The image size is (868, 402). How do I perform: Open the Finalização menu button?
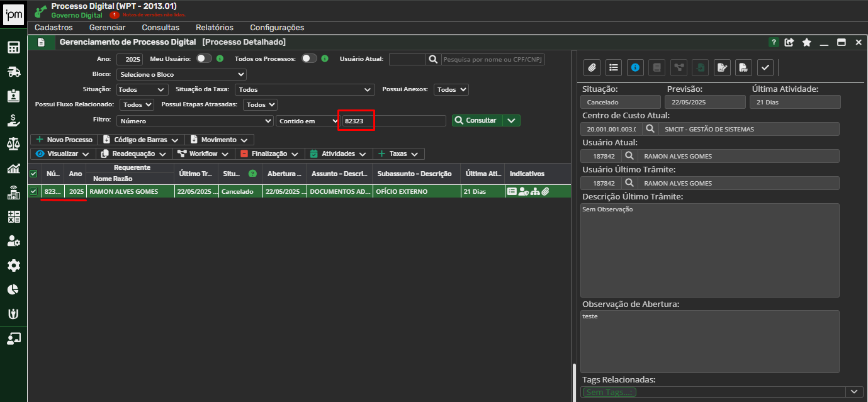270,154
